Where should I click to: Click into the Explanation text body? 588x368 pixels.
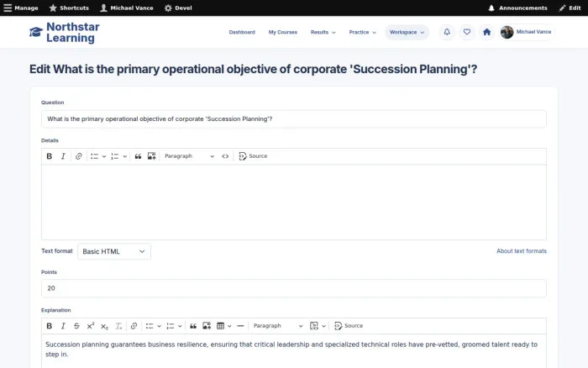coord(294,351)
